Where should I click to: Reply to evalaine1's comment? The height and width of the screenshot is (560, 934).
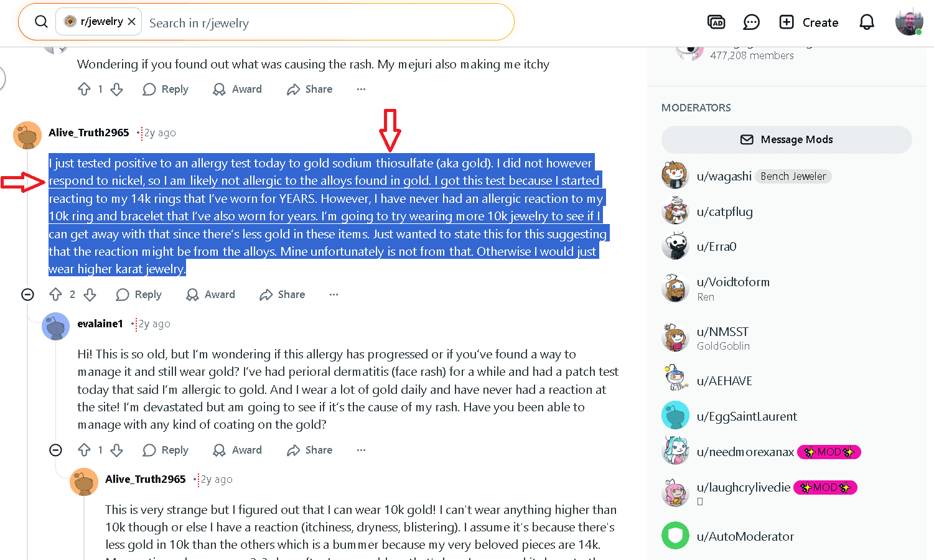coord(166,450)
